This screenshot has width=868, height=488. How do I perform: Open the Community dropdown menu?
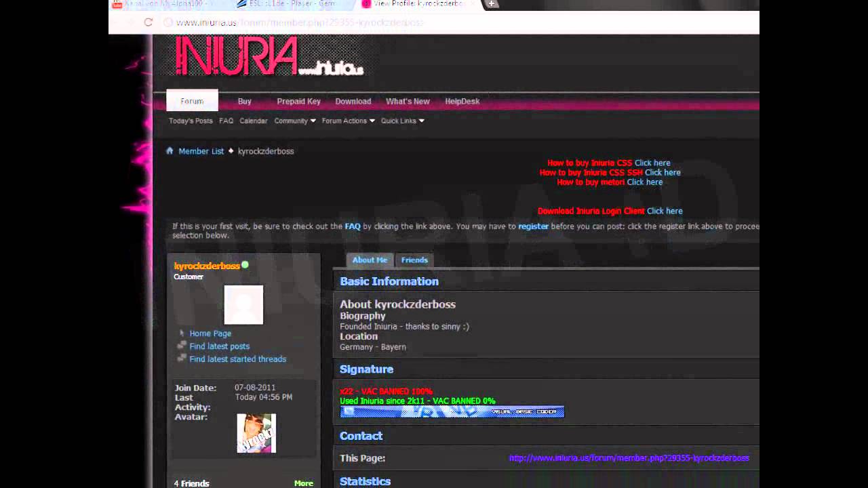point(295,121)
